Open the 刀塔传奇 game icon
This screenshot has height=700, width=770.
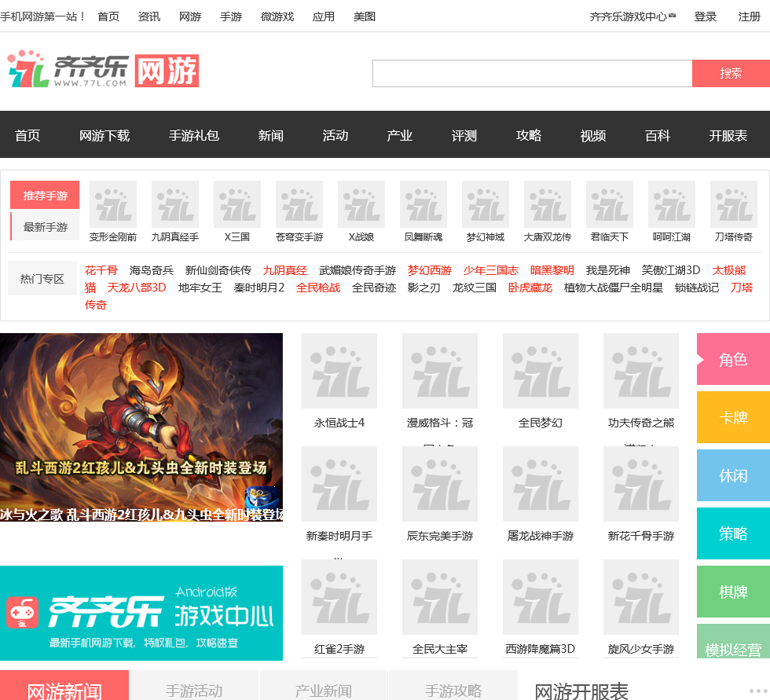(x=734, y=204)
